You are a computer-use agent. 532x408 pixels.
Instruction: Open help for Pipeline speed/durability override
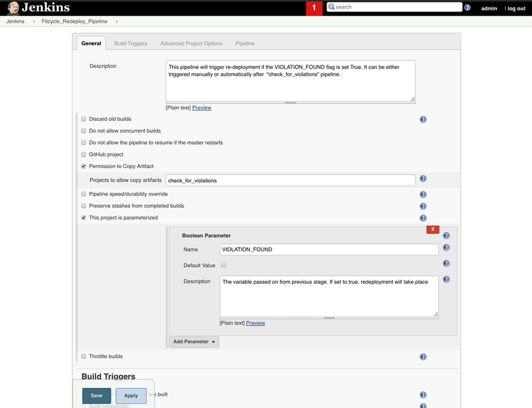pyautogui.click(x=423, y=195)
